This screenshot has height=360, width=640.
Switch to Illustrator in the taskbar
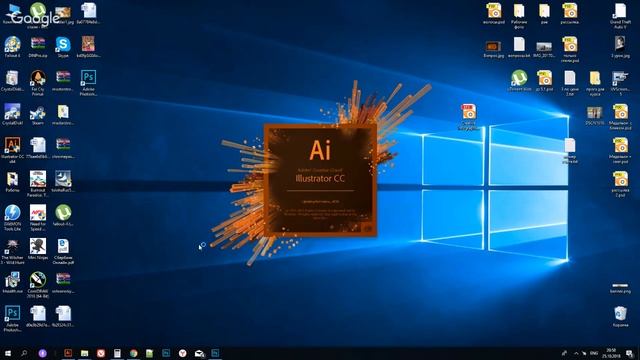pos(68,353)
